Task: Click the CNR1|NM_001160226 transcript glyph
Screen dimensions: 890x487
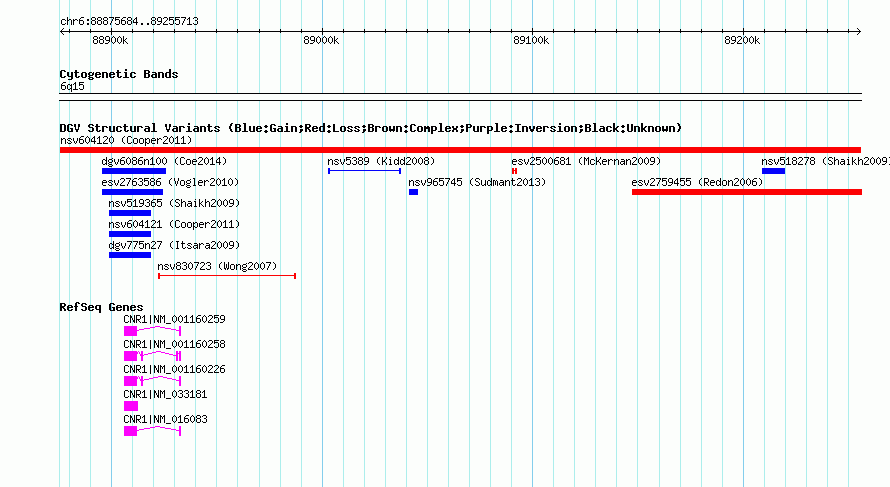Action: tap(152, 381)
